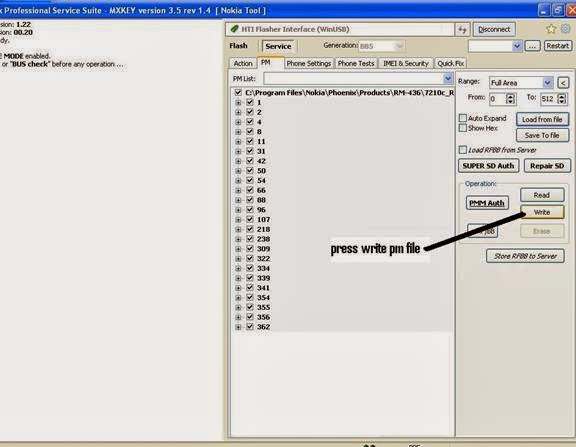The width and height of the screenshot is (576, 447).
Task: Uncheck PM field 107 checkbox
Action: pyautogui.click(x=250, y=219)
